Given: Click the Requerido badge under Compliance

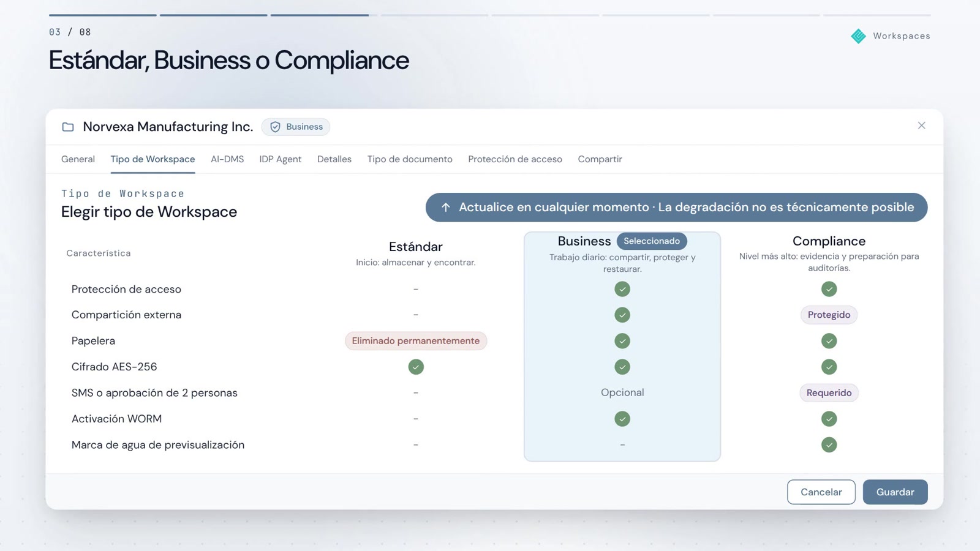Looking at the screenshot, I should point(829,393).
